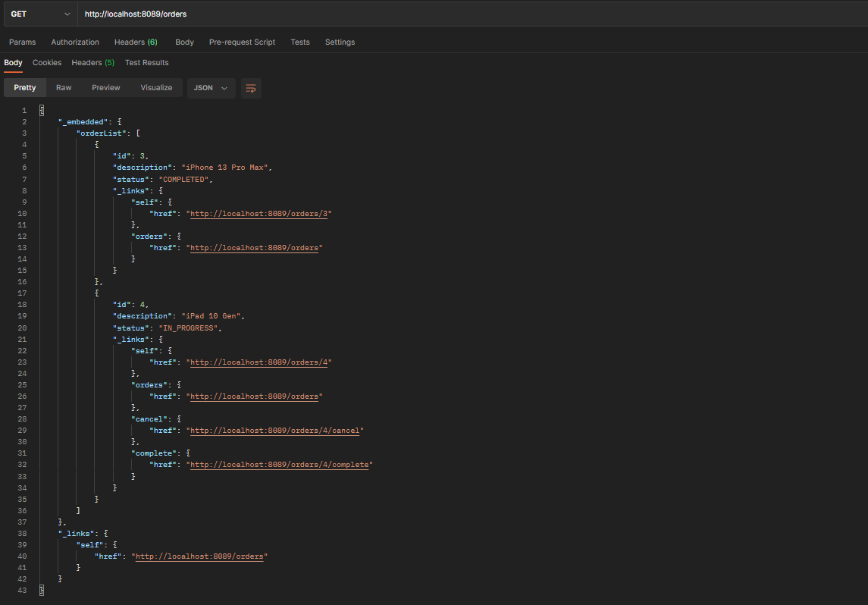Click the "self" key on line 22
The image size is (868, 605).
tap(145, 351)
